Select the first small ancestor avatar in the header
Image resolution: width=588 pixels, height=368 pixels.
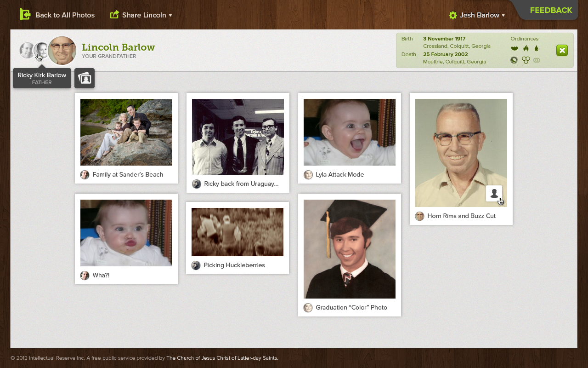27,50
